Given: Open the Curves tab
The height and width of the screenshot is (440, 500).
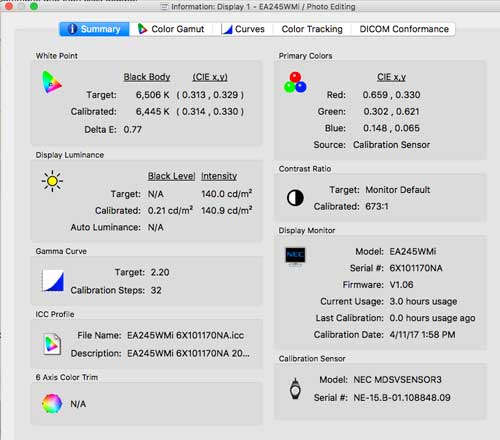Looking at the screenshot, I should point(243,29).
